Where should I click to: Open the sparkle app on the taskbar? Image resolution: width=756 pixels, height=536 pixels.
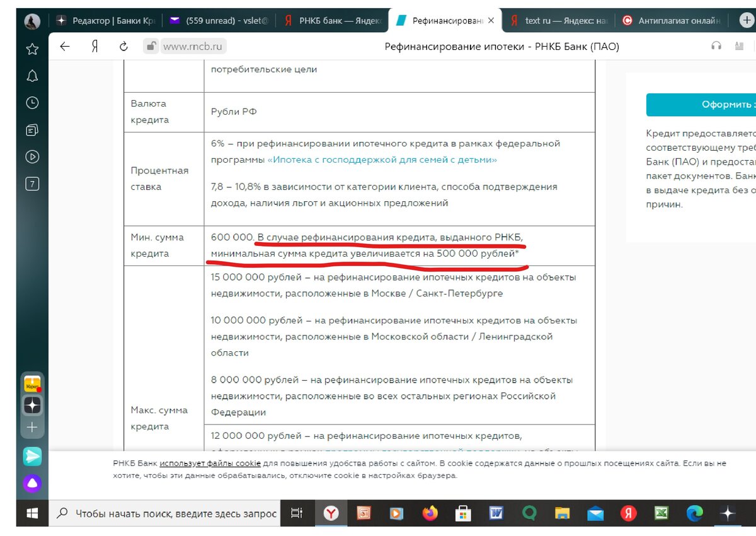(728, 513)
